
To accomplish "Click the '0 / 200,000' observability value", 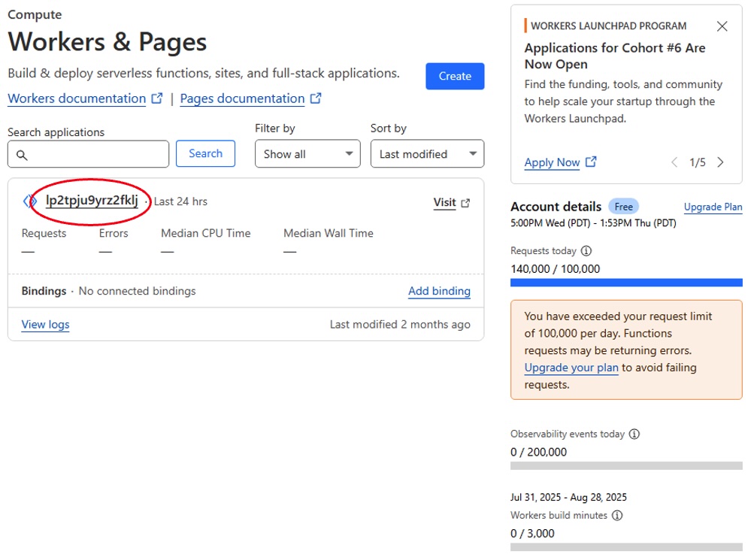I will pyautogui.click(x=538, y=452).
